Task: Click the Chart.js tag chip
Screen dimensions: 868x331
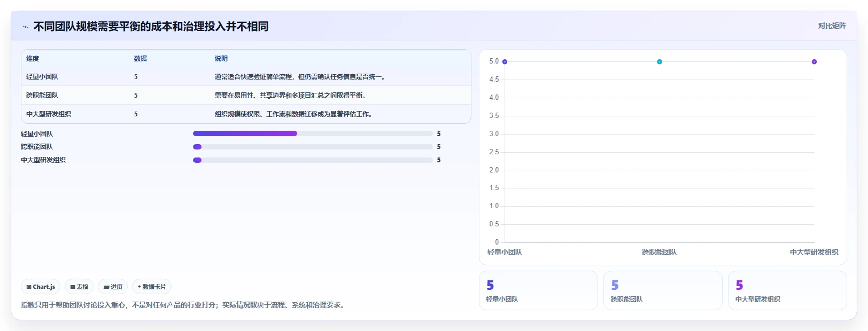Action: pos(41,287)
